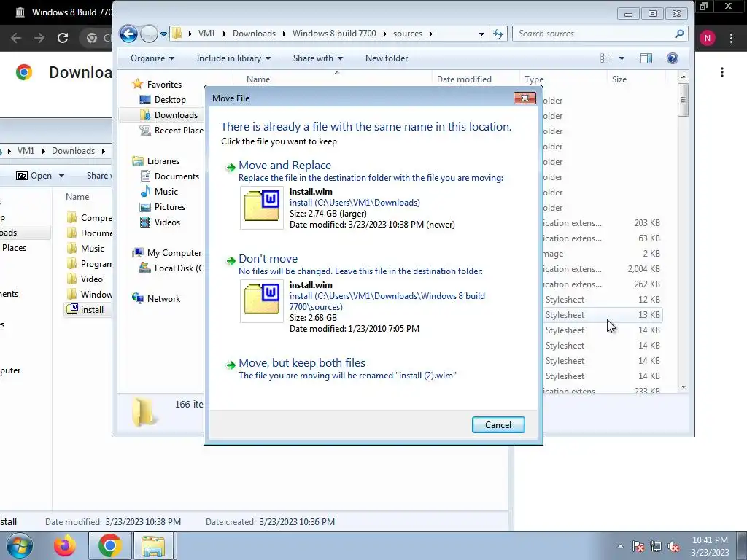Click the back arrow in Explorer
Viewport: 747px width, 560px height.
point(128,34)
